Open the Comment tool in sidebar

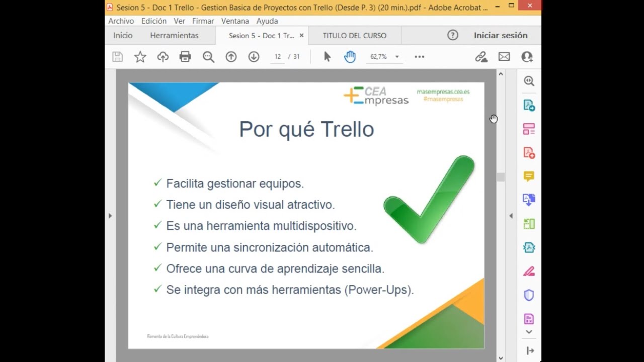(x=529, y=176)
